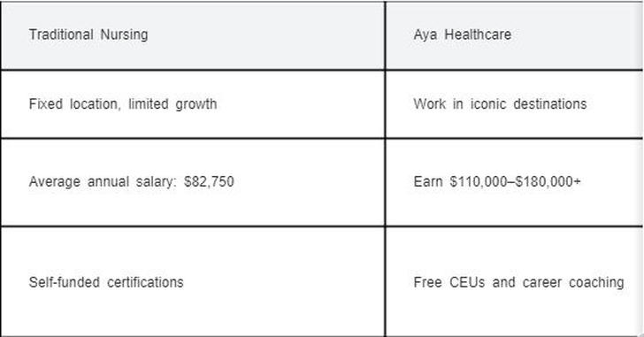Click the 'Average annual salary: $82,750' cell

pos(193,182)
